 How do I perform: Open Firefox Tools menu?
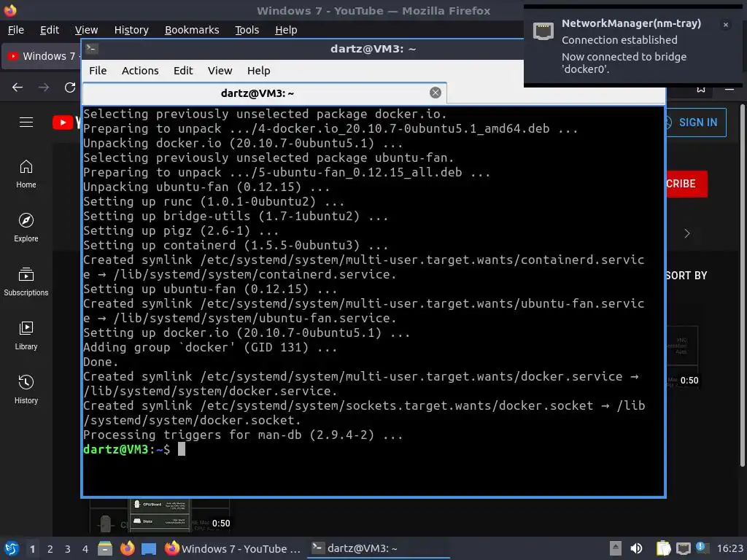(247, 30)
